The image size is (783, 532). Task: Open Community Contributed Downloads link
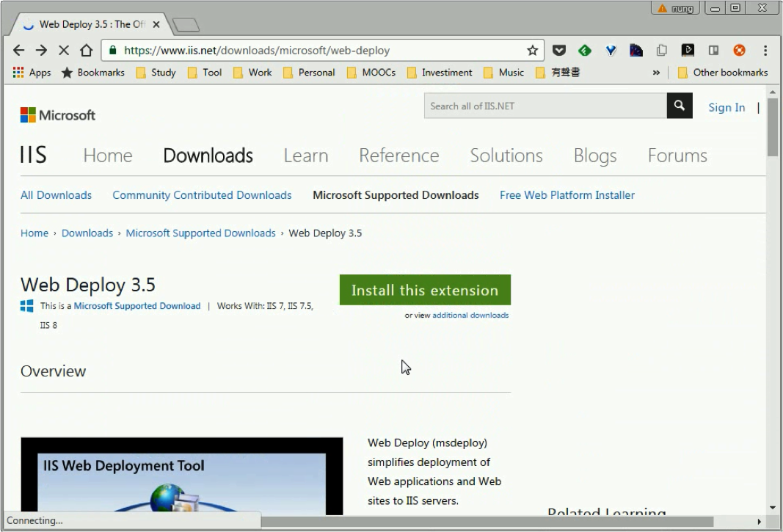tap(202, 195)
